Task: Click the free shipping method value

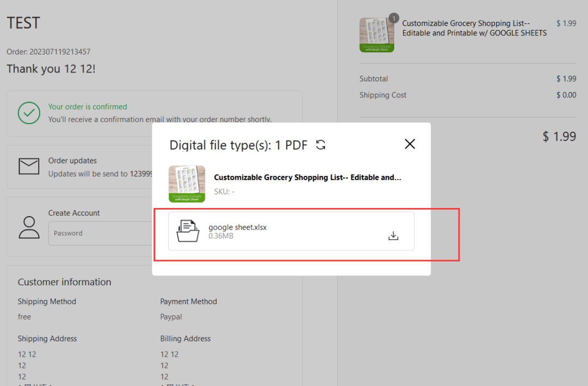Action: [x=24, y=317]
